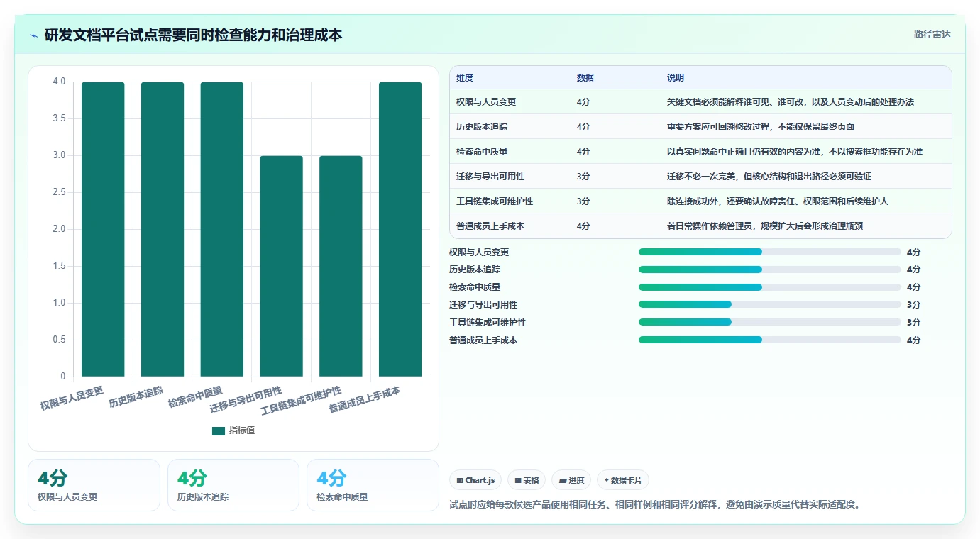Click the 2.5 tick on the chart Y axis
980x539 pixels.
click(x=59, y=192)
